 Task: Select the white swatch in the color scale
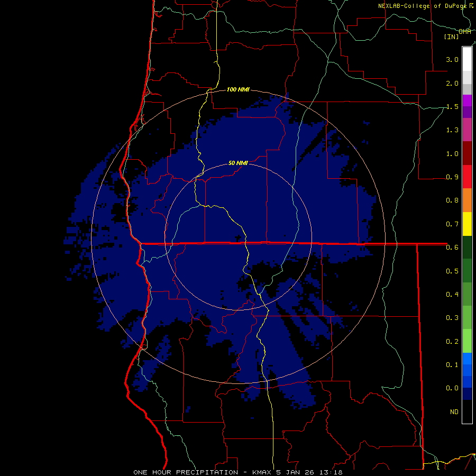click(x=467, y=59)
